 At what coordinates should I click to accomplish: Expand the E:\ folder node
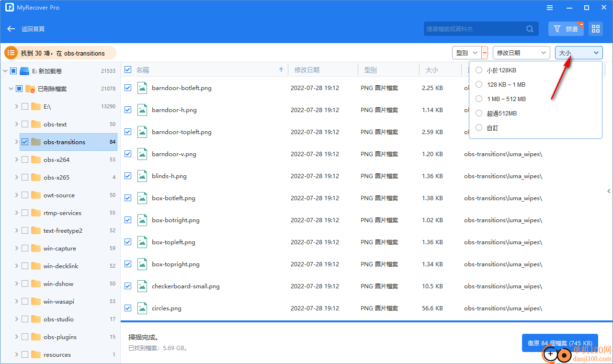[17, 106]
